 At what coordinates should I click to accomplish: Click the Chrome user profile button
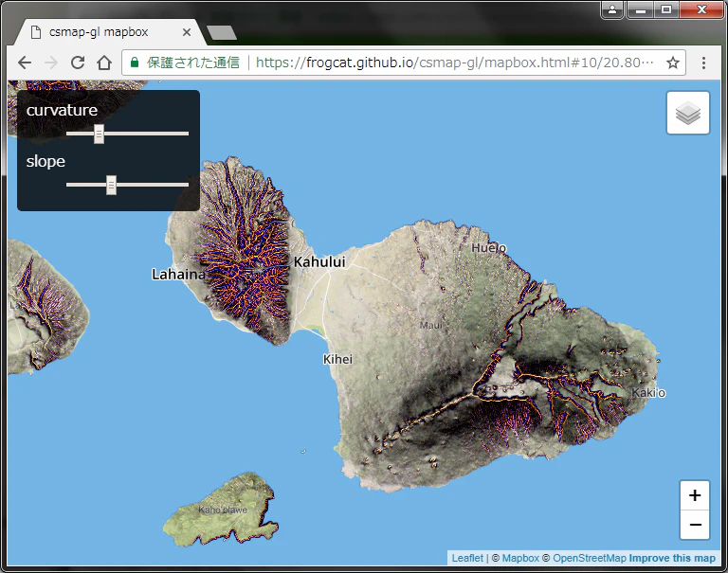[612, 9]
